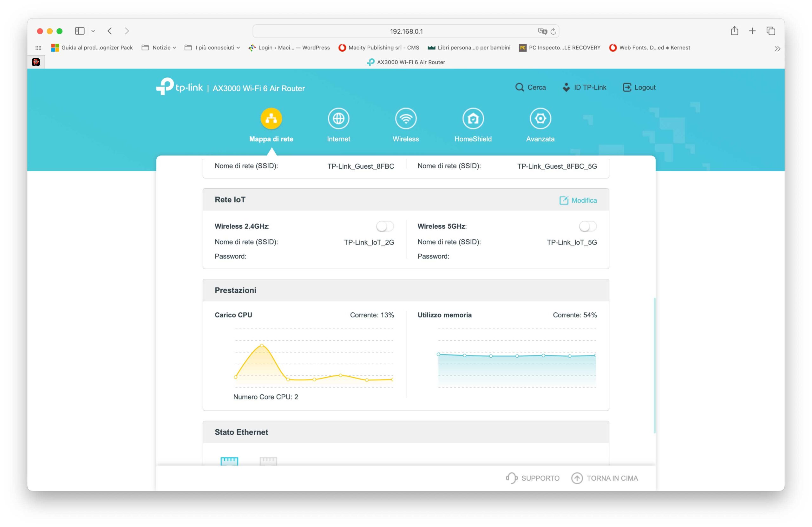Click Safari's page reload icon
812x527 pixels.
tap(553, 31)
